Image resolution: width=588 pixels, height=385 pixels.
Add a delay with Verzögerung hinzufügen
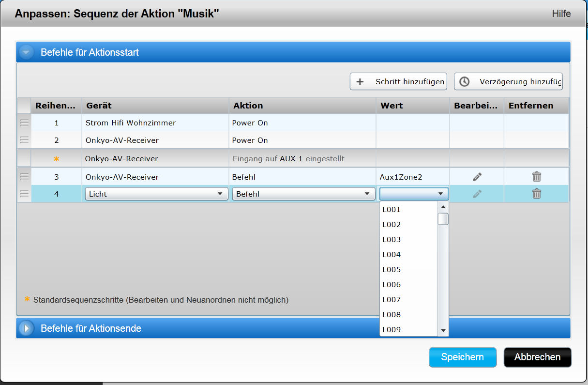508,82
